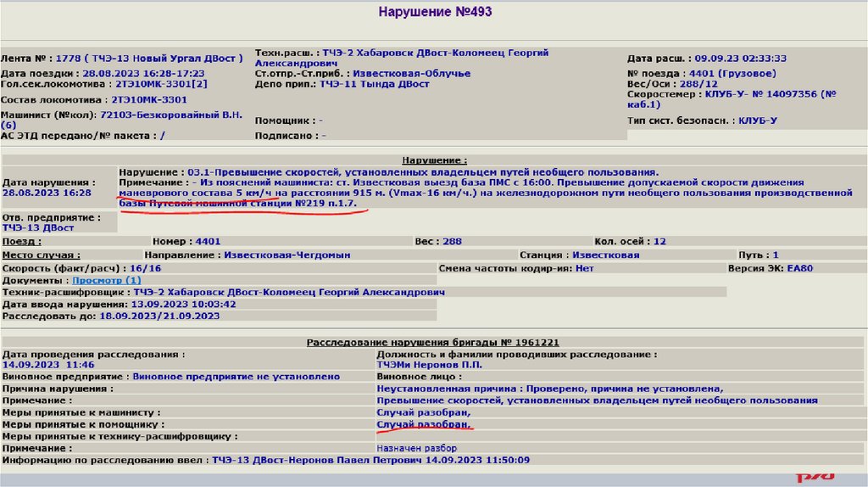Select decoding date 09.09.23 02:33:33
This screenshot has height=487, width=868.
(740, 59)
